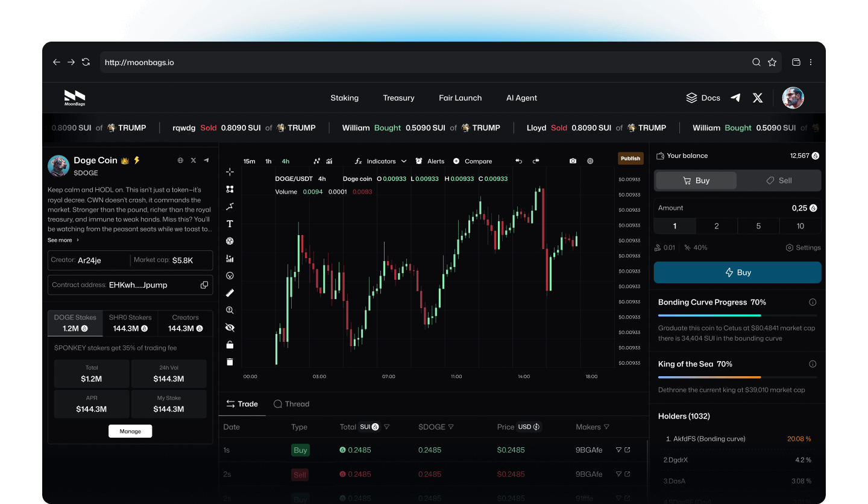This screenshot has width=868, height=504.
Task: Undo the last chart action
Action: tap(518, 161)
